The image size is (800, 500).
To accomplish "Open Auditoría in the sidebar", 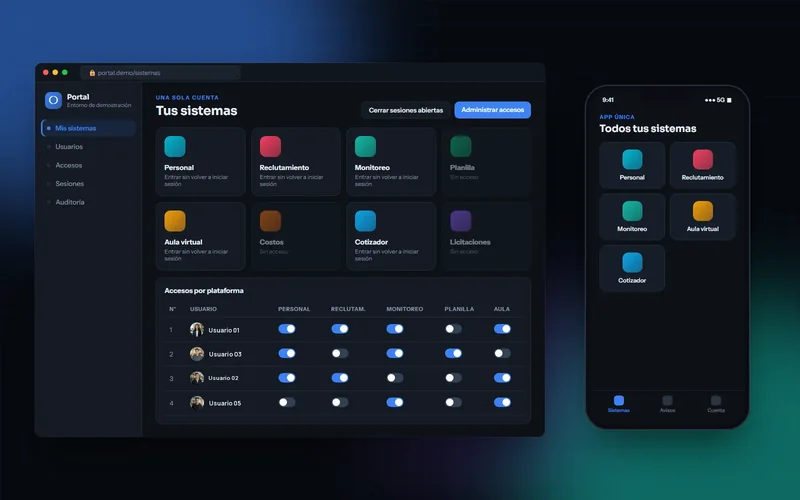I will pyautogui.click(x=70, y=203).
